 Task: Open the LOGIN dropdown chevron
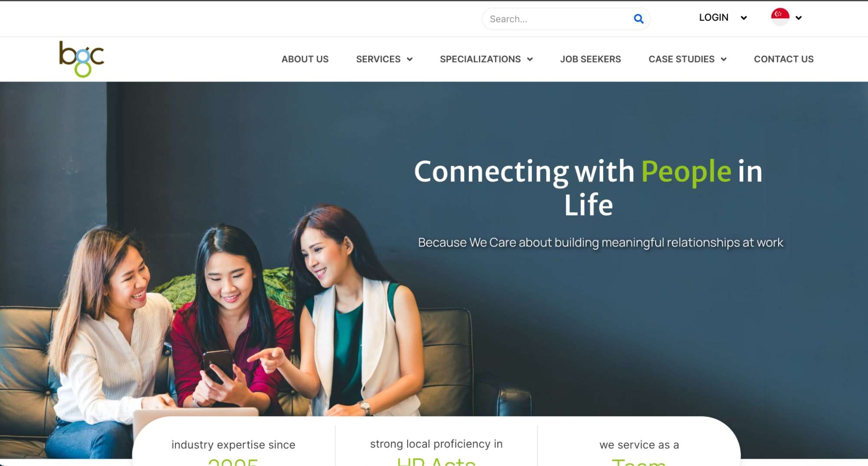743,18
